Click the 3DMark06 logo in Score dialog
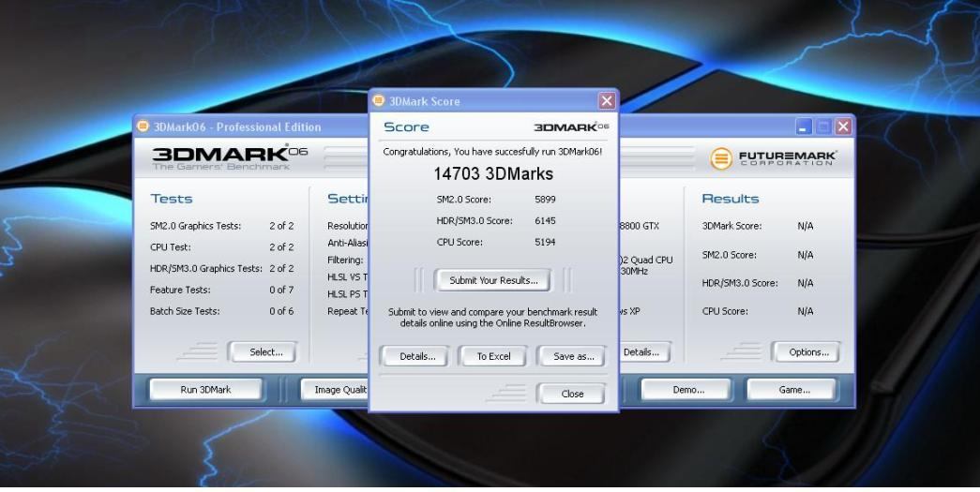Screen dimensions: 980x492 click(x=570, y=127)
